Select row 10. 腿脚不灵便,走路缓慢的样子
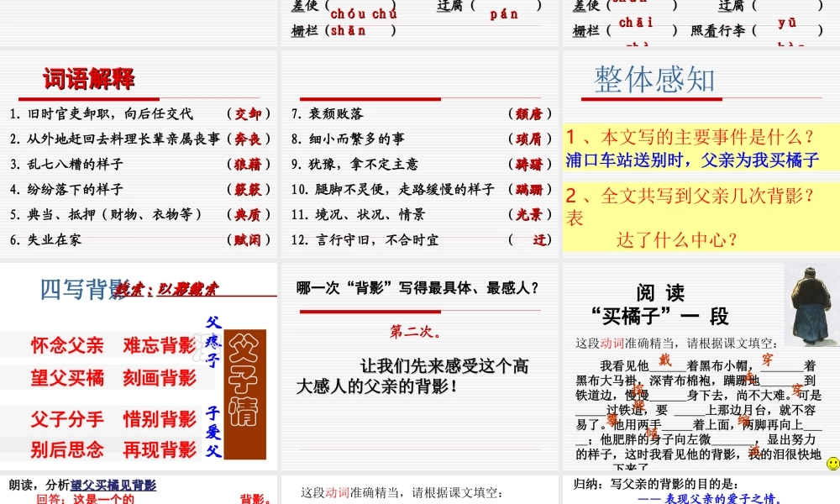840x504 pixels. 421,189
